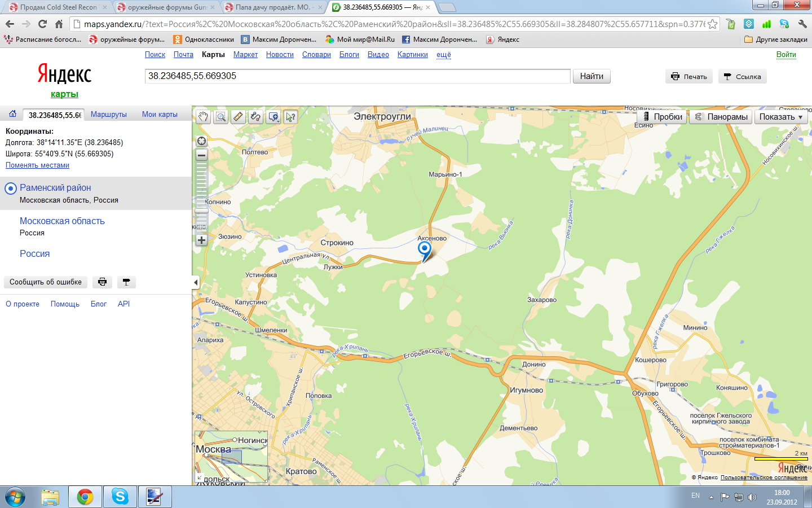The width and height of the screenshot is (812, 508).
Task: Open the ещё more-services dropdown link
Action: tap(444, 55)
